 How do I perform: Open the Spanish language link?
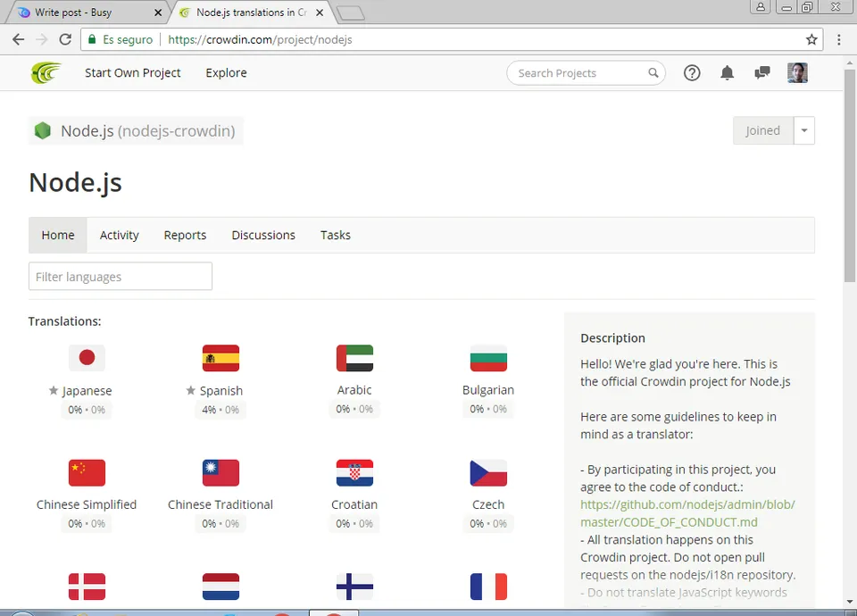click(x=221, y=390)
